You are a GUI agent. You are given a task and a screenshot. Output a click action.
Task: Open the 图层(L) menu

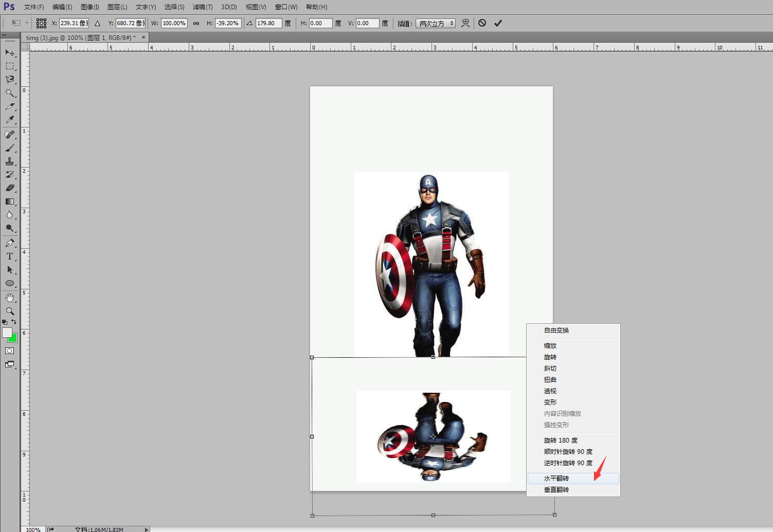[x=117, y=7]
